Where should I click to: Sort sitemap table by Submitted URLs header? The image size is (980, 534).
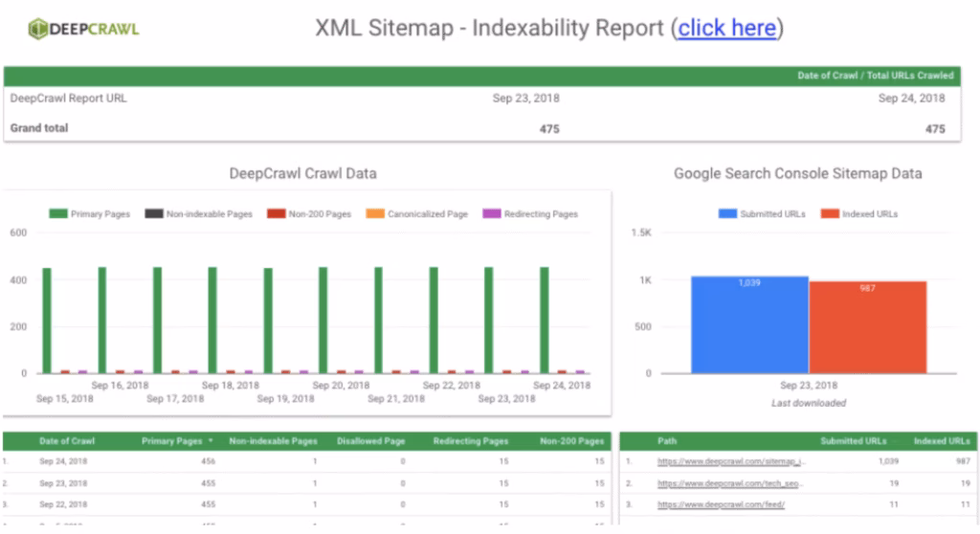tap(853, 441)
